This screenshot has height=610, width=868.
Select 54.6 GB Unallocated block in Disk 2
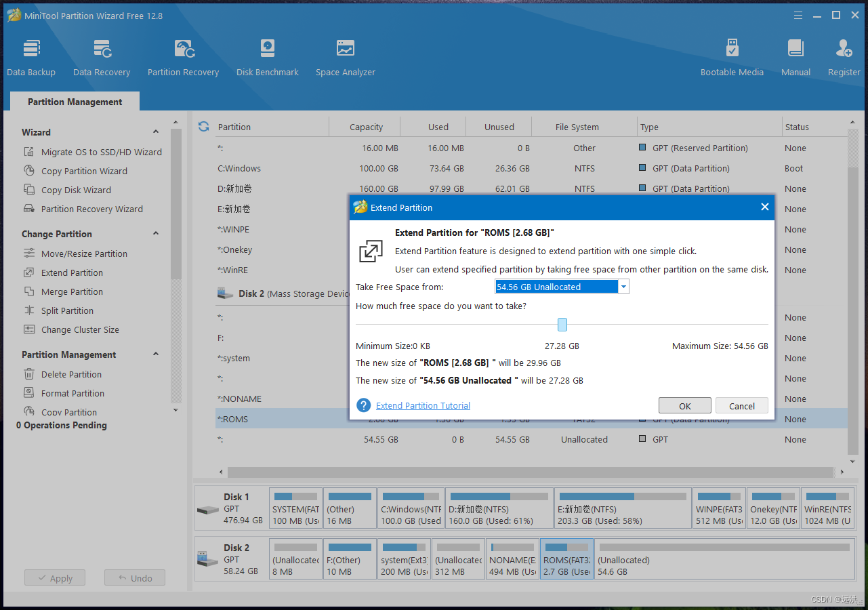pyautogui.click(x=724, y=559)
